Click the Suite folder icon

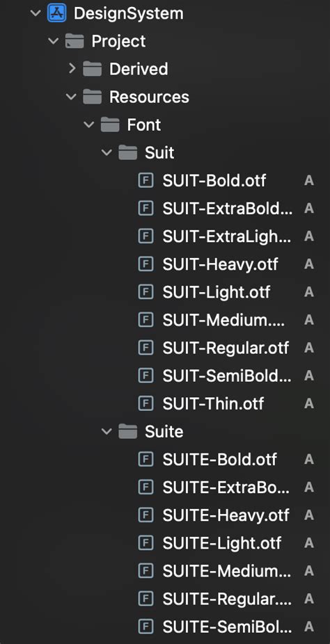[128, 432]
